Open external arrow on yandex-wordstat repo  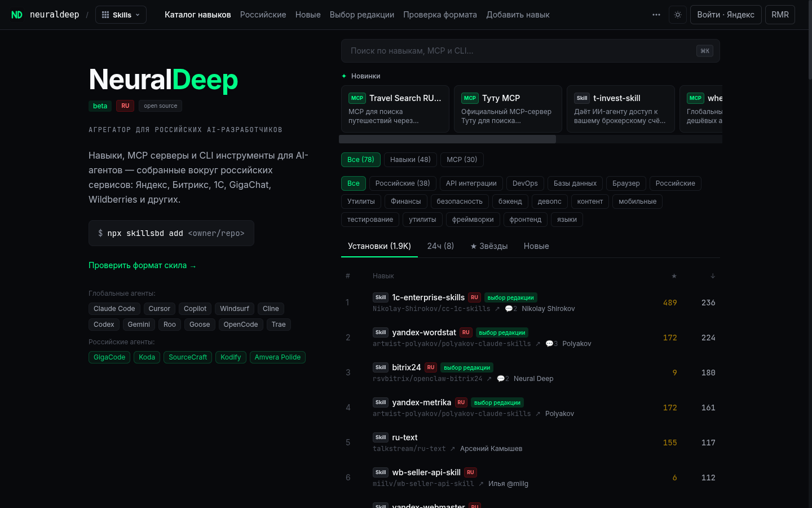537,344
